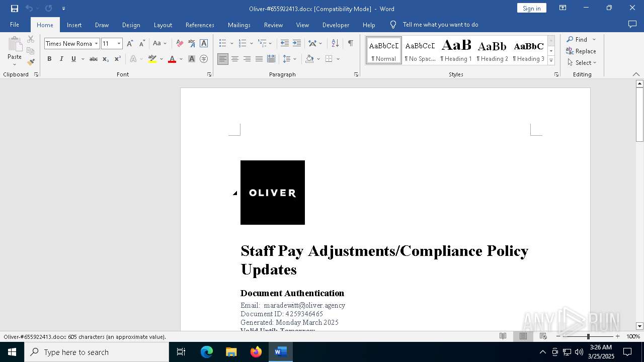Image resolution: width=644 pixels, height=362 pixels.
Task: Open the font size dropdown
Action: click(119, 44)
